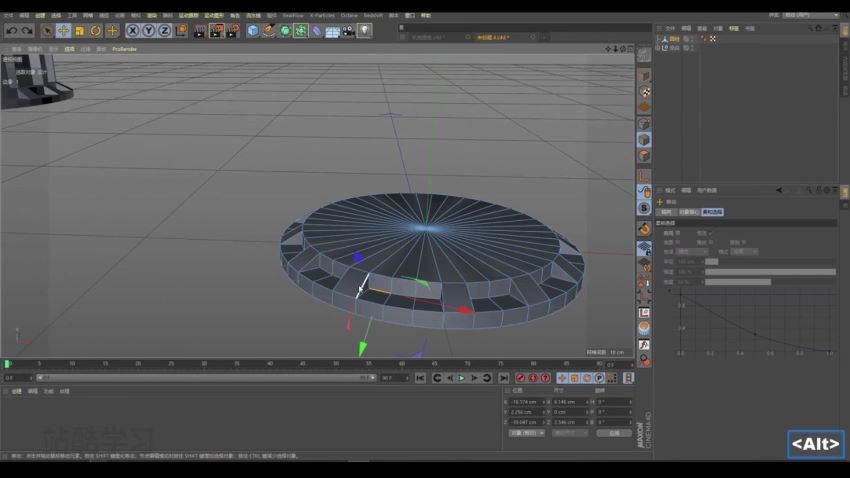Viewport: 850px width, 478px height.
Task: Select the Scale tool
Action: tap(79, 31)
